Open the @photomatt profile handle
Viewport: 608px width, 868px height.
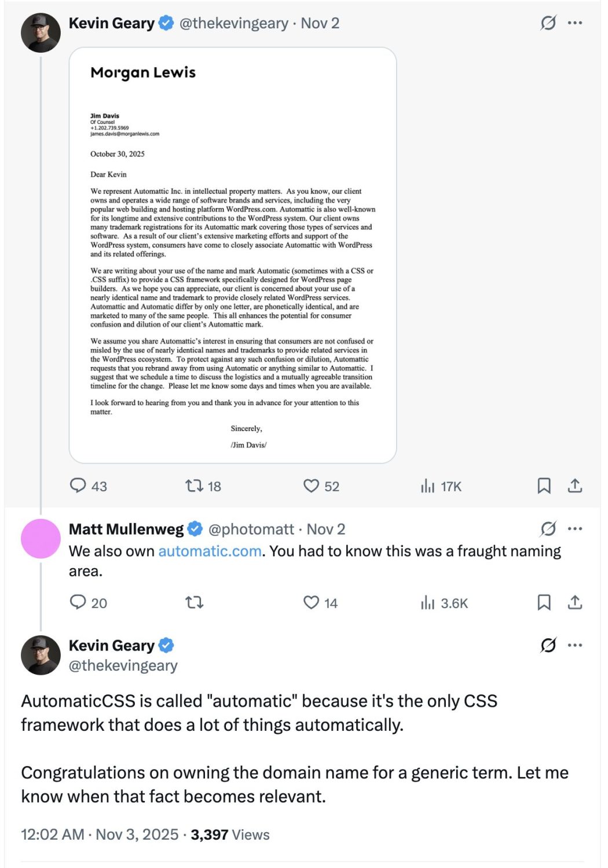pos(251,529)
